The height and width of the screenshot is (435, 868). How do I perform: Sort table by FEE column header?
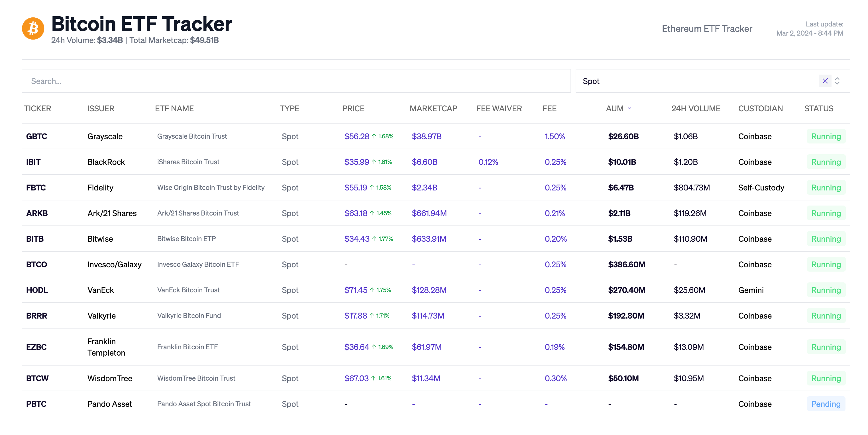tap(550, 108)
